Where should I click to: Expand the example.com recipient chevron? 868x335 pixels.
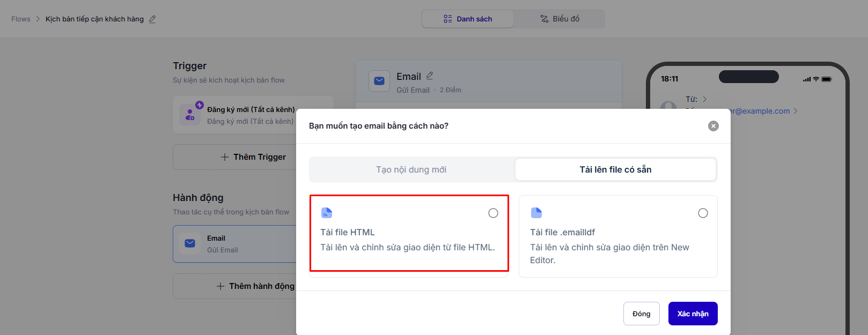pos(796,111)
